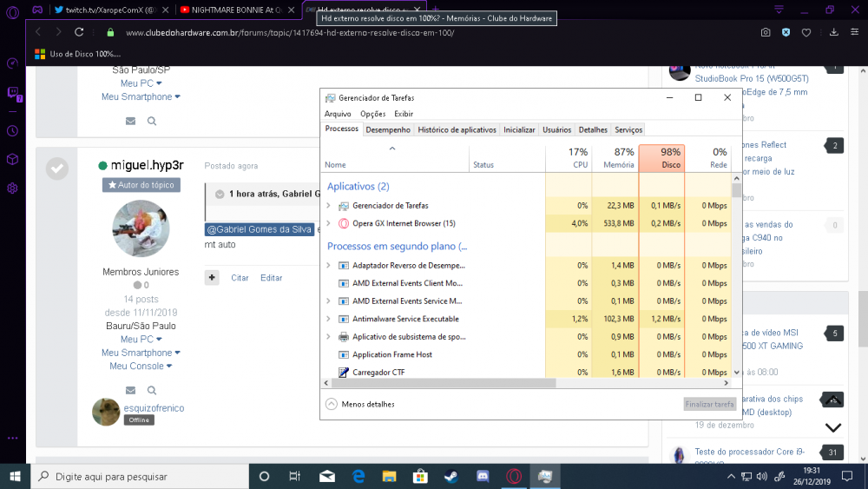Open GX Control speedometer icon in sidebar
The height and width of the screenshot is (489, 868).
pos(13,63)
